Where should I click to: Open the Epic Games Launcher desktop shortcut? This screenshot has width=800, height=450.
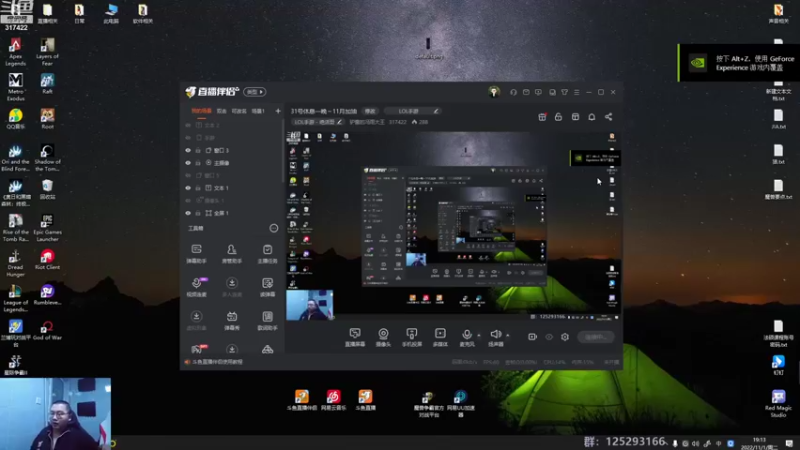point(47,228)
